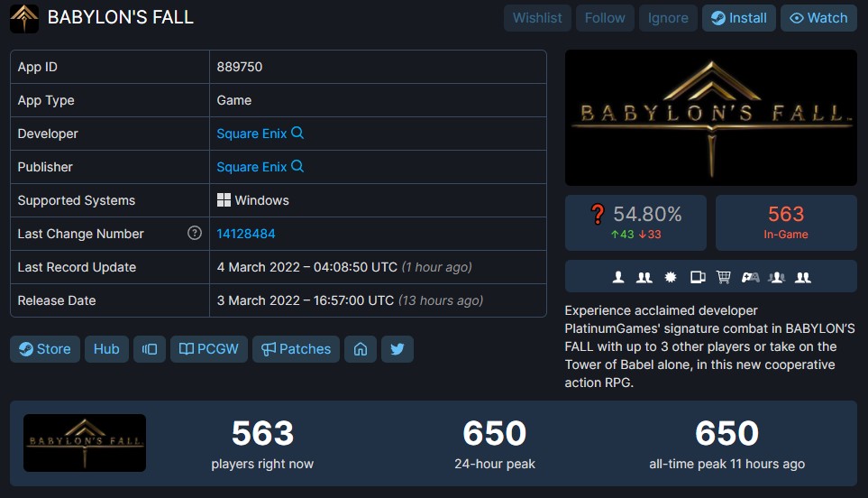Image resolution: width=868 pixels, height=498 pixels.
Task: Click the BABYLON'S FALL page title
Action: coord(120,18)
